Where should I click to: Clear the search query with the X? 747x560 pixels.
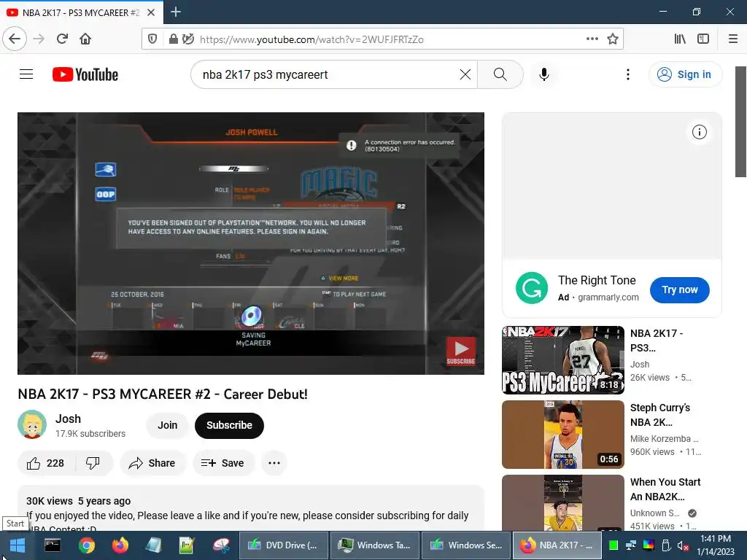[x=465, y=75]
